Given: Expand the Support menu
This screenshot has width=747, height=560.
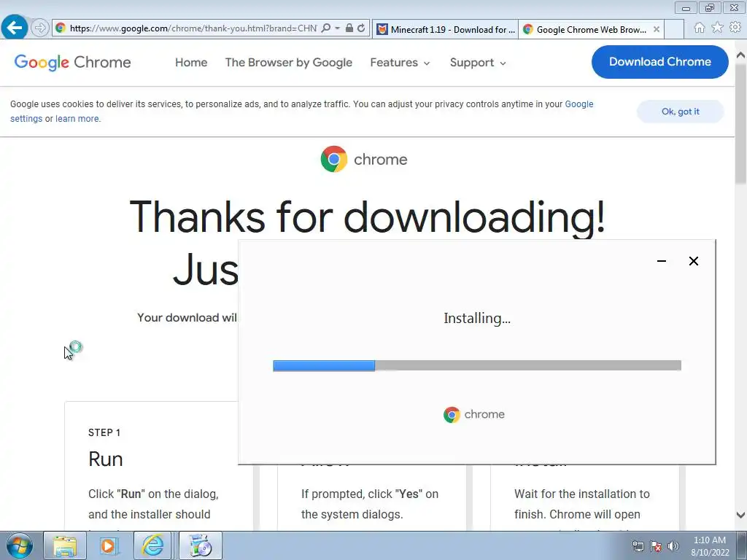Looking at the screenshot, I should pos(478,63).
